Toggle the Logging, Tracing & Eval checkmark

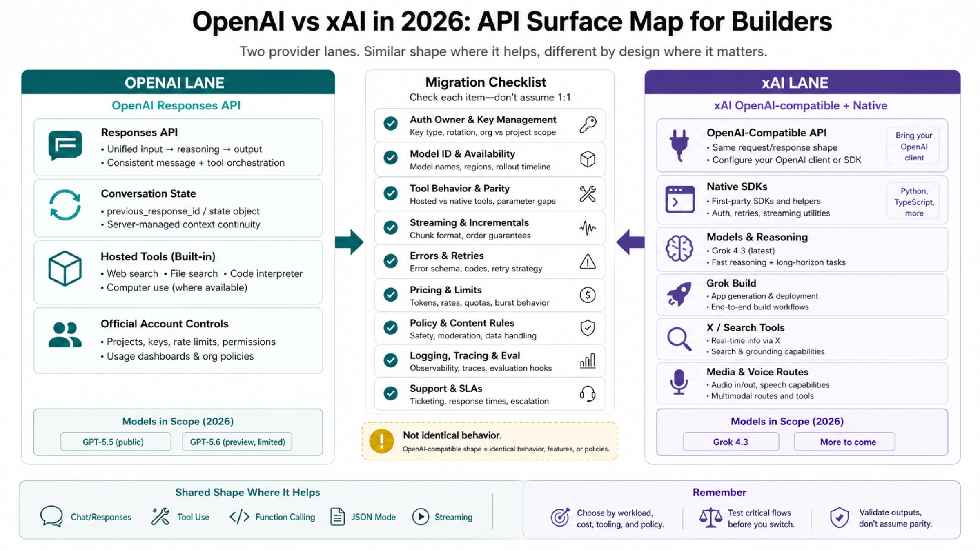click(x=391, y=360)
